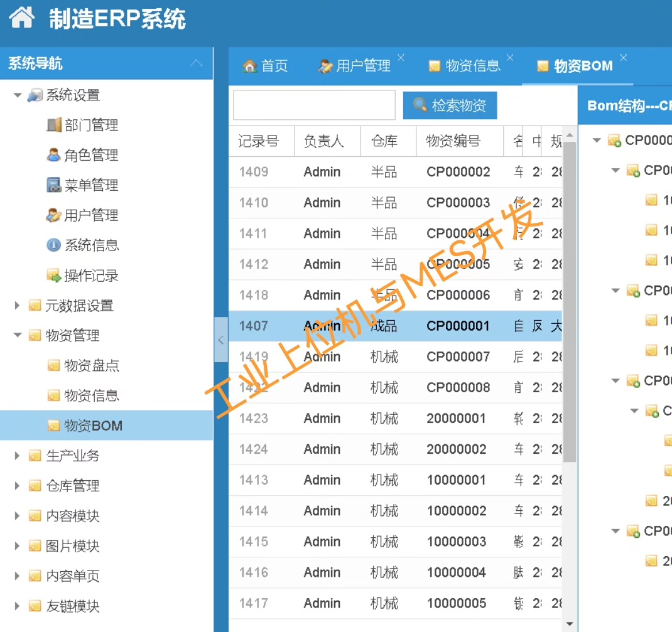
Task: Collapse the 系统导航 panel with the chevron
Action: tap(197, 63)
